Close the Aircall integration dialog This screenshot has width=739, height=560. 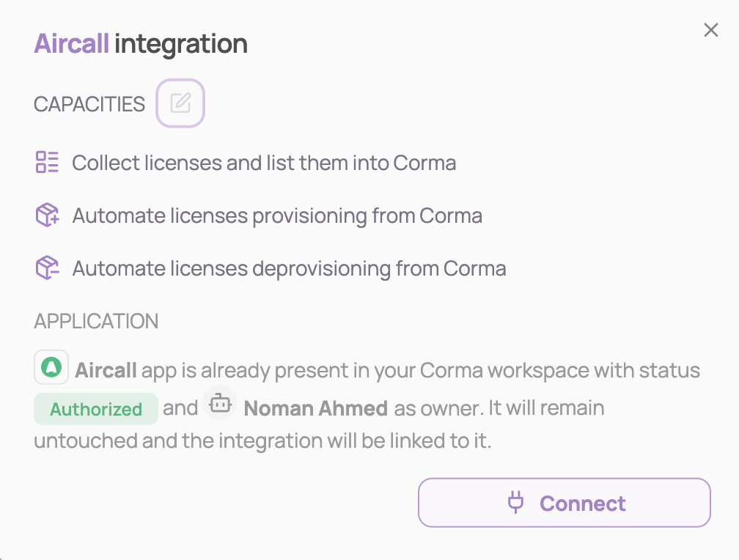710,30
